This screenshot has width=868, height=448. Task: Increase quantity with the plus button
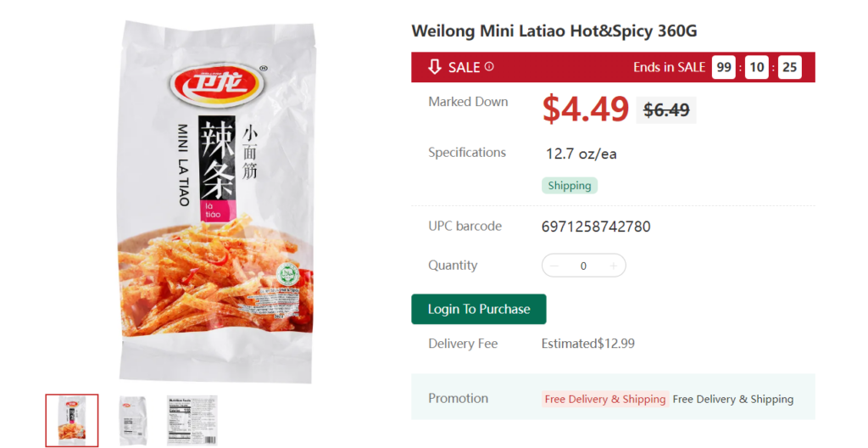pyautogui.click(x=613, y=266)
